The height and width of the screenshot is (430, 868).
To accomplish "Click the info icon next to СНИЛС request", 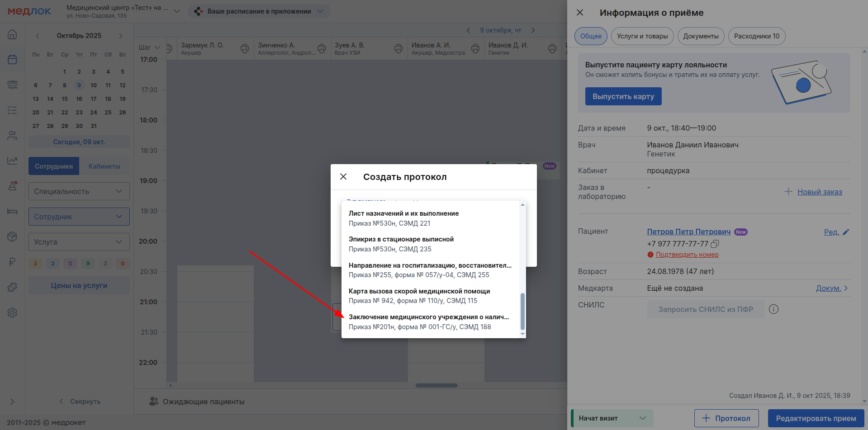I will pos(773,309).
